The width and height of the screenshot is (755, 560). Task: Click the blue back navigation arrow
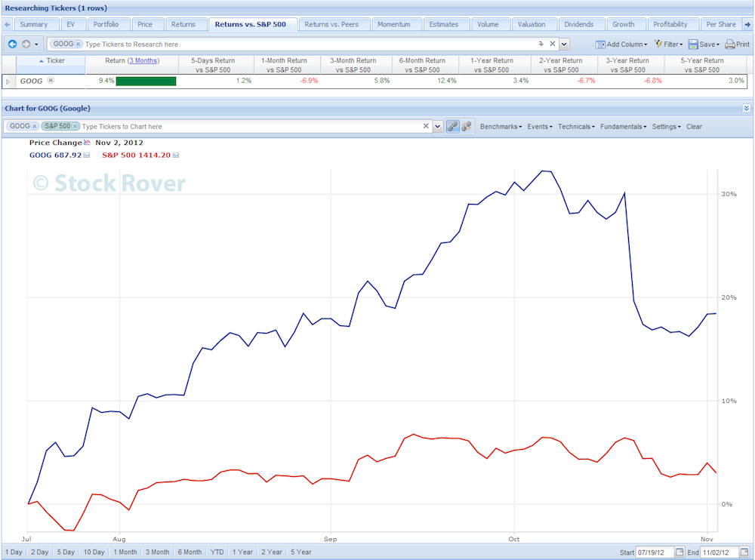13,45
